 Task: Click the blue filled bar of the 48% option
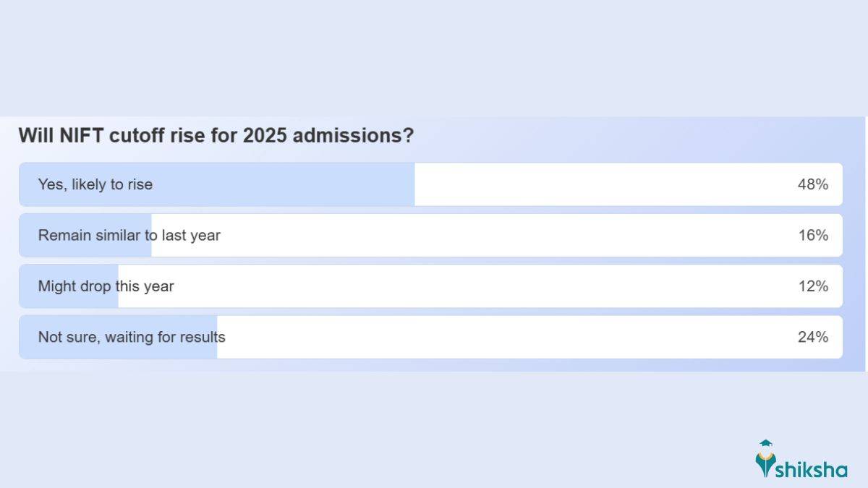(289, 184)
